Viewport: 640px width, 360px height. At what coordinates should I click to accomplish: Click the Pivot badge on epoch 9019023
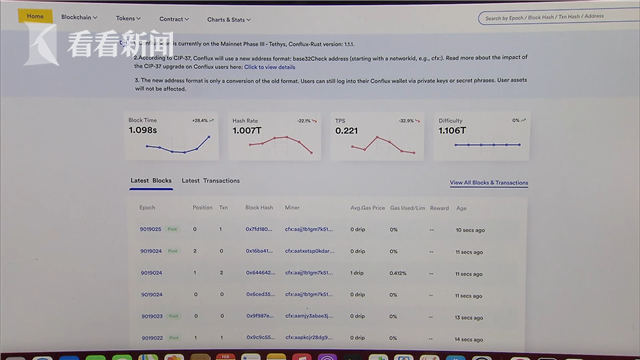pyautogui.click(x=173, y=316)
